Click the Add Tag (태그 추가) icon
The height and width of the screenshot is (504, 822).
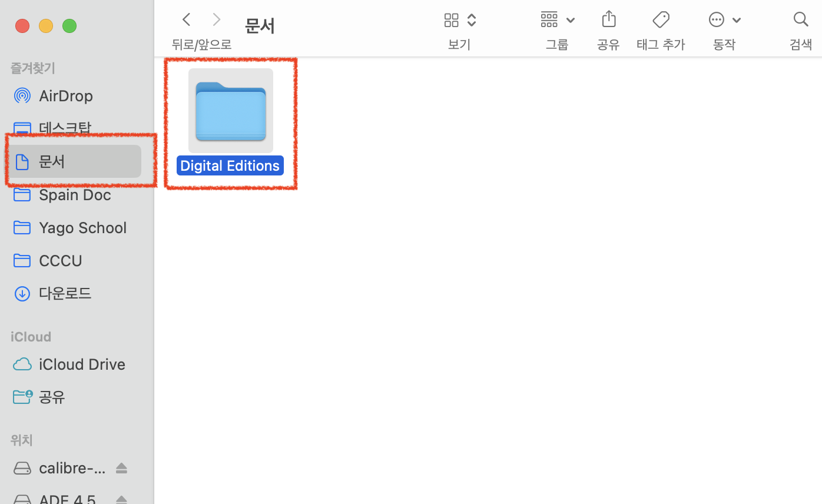pos(661,20)
